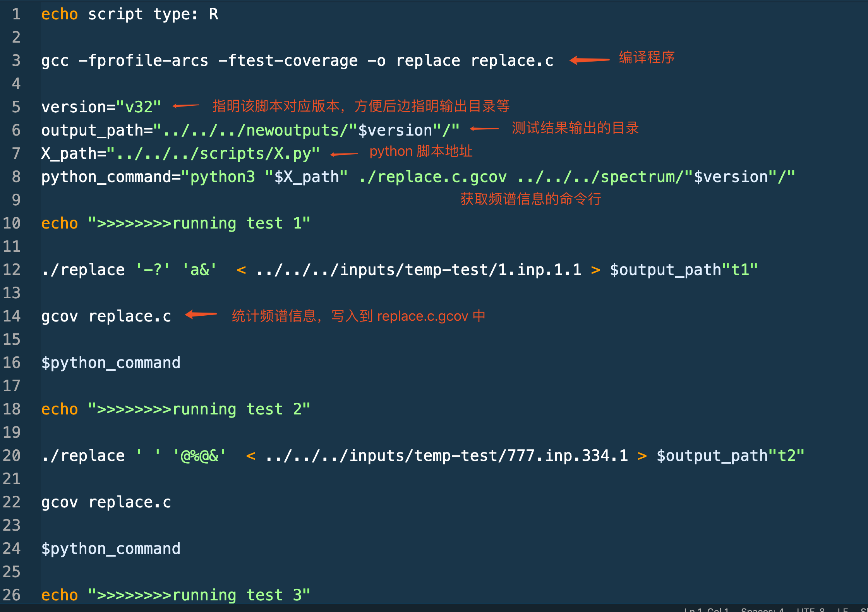This screenshot has height=612, width=868.
Task: Click the echo running test 2 line
Action: pyautogui.click(x=176, y=409)
